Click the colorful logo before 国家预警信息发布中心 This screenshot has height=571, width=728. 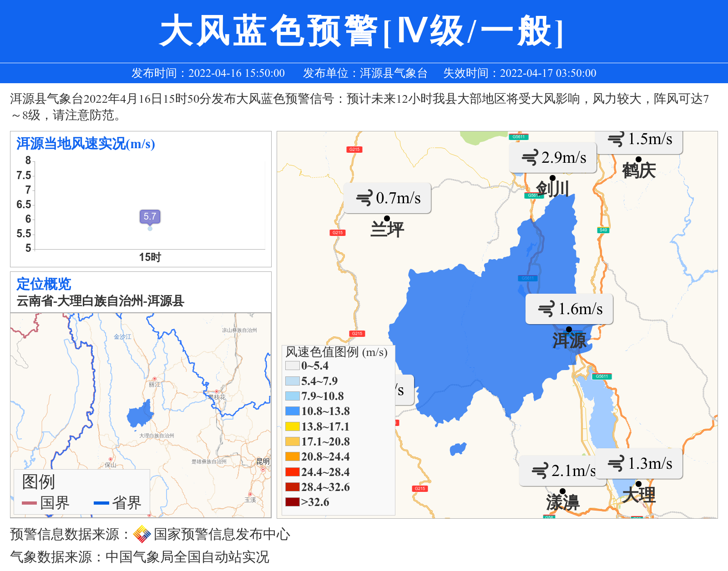pyautogui.click(x=142, y=534)
